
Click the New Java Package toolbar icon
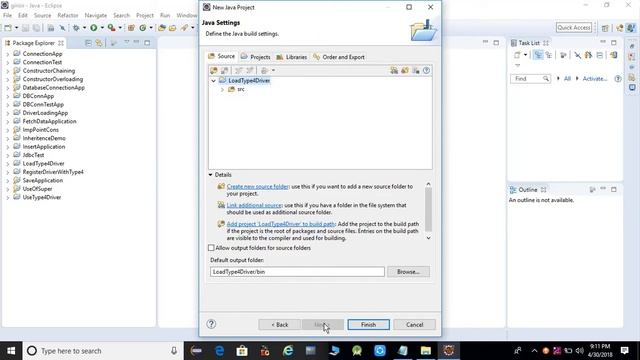pos(131,28)
